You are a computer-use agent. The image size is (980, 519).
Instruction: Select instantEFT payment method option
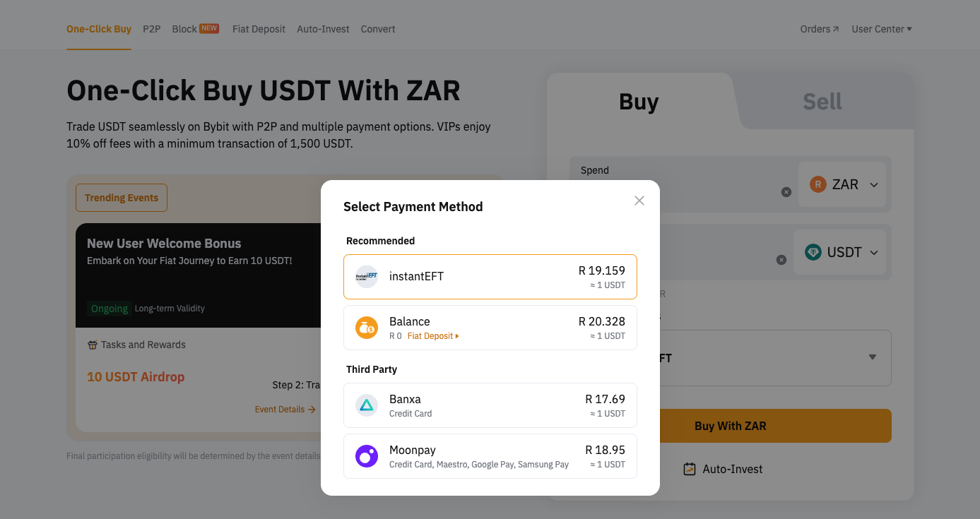pos(490,277)
